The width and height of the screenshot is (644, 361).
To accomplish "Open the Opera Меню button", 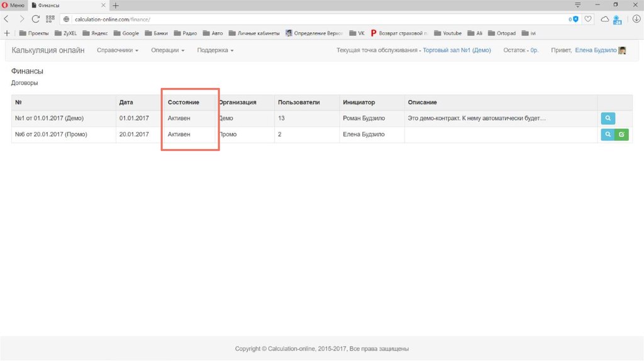I will pyautogui.click(x=13, y=5).
